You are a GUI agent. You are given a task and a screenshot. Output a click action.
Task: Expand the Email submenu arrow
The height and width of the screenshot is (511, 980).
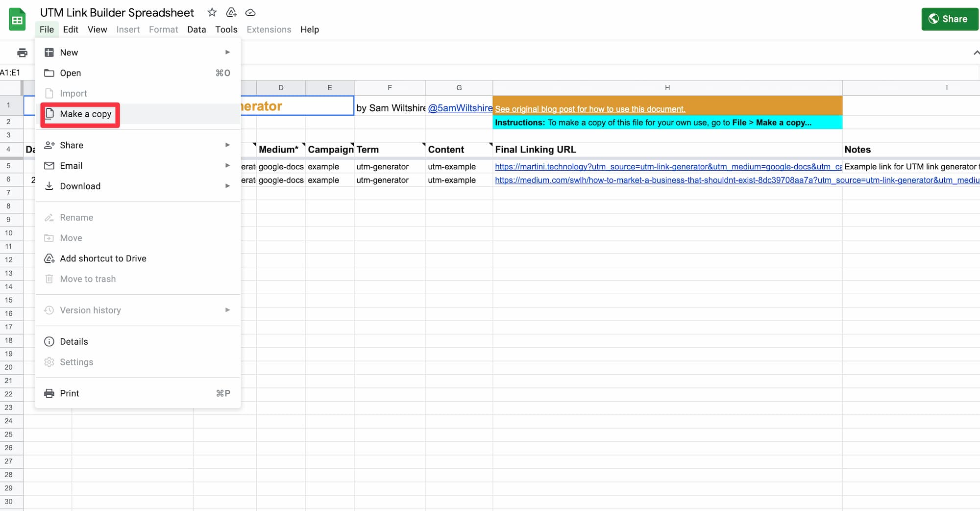[x=227, y=166]
